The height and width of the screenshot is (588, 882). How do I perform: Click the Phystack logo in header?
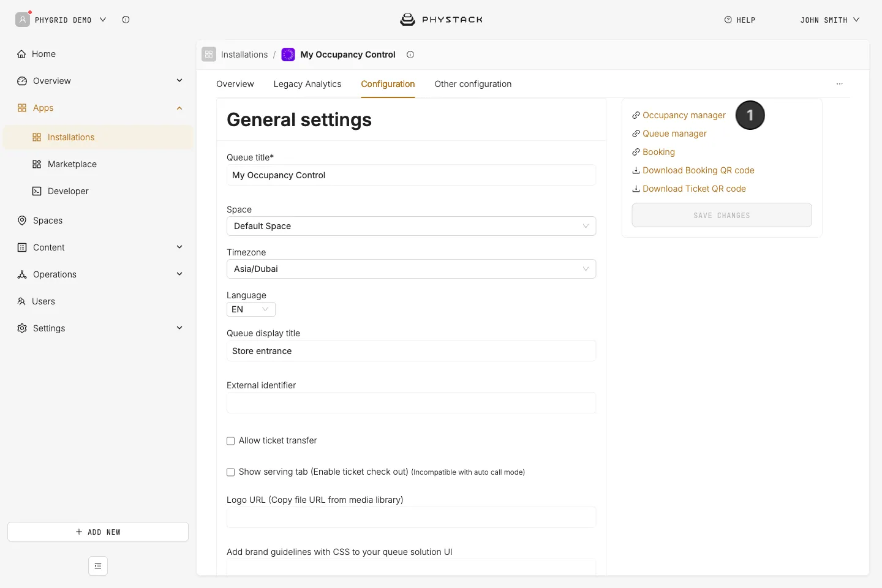point(441,20)
